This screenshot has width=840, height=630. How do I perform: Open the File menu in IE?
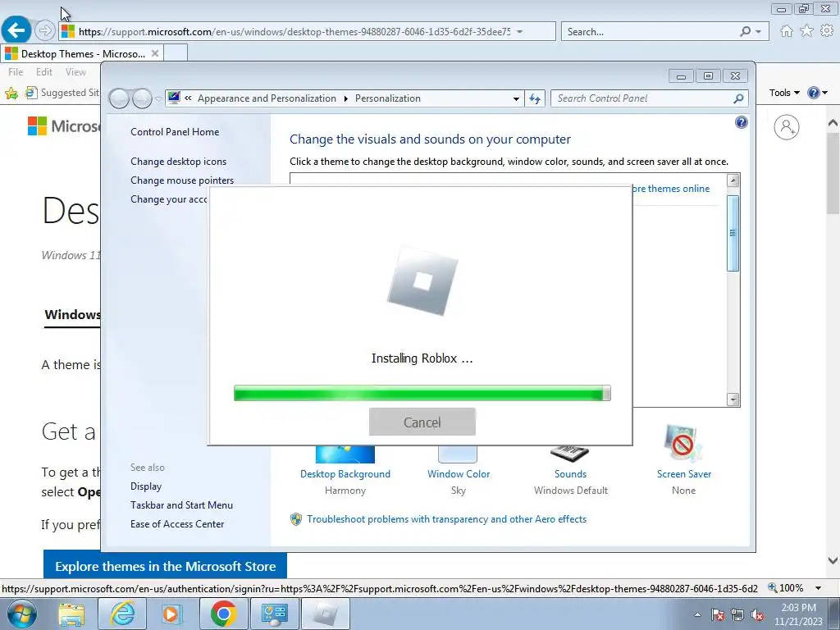[x=16, y=72]
